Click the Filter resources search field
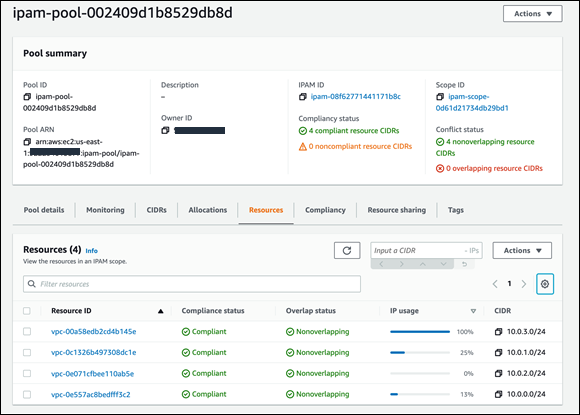 click(x=192, y=284)
